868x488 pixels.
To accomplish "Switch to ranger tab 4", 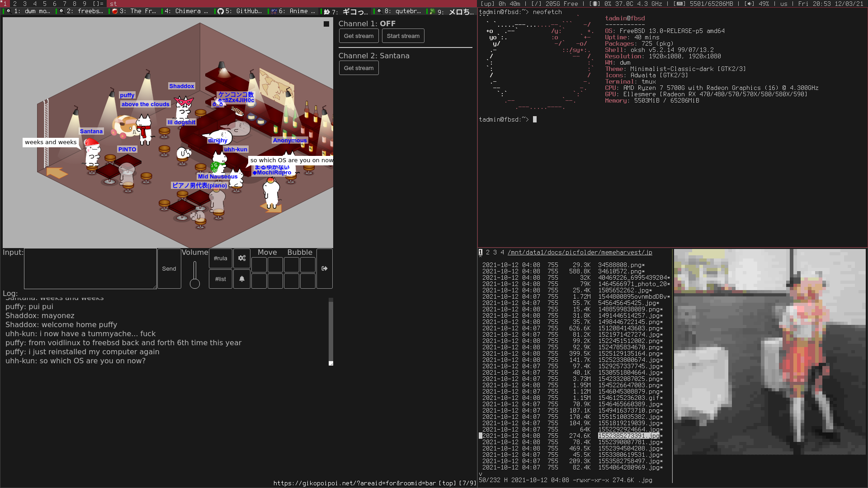I will point(502,252).
